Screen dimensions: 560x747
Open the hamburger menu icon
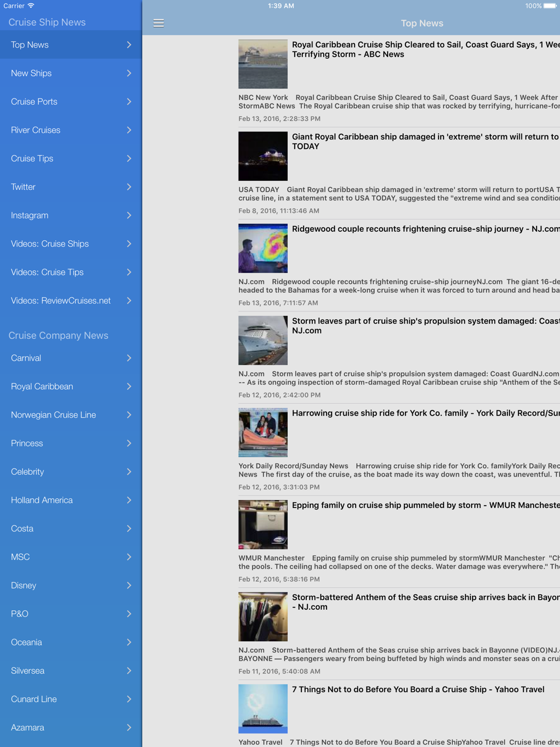[158, 23]
